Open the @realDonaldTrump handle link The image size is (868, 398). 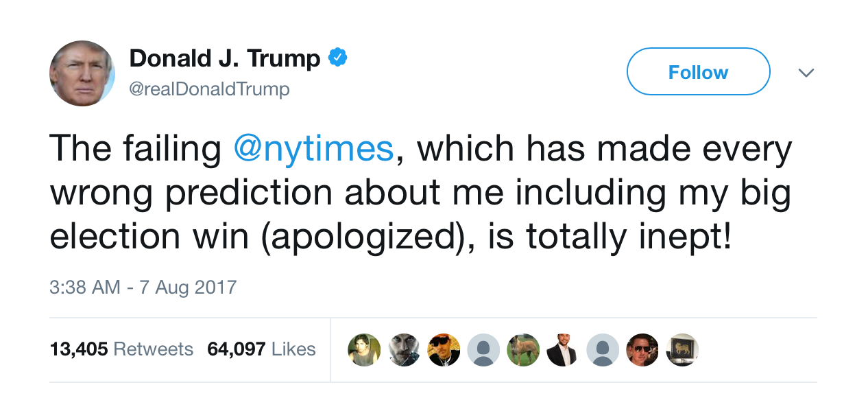click(209, 89)
